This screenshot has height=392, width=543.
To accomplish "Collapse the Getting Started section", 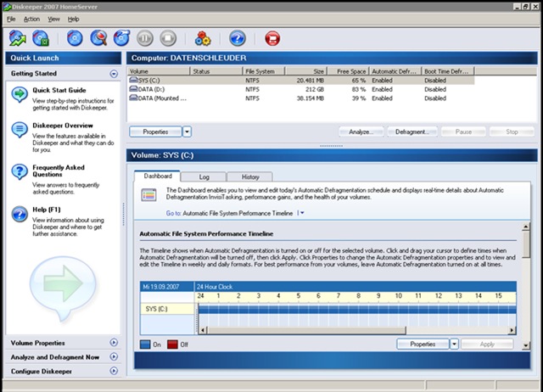I will [x=114, y=74].
